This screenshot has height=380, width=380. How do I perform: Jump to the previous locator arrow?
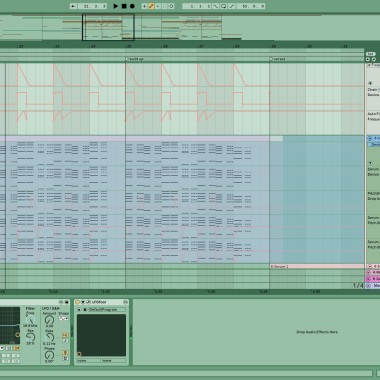click(x=368, y=59)
